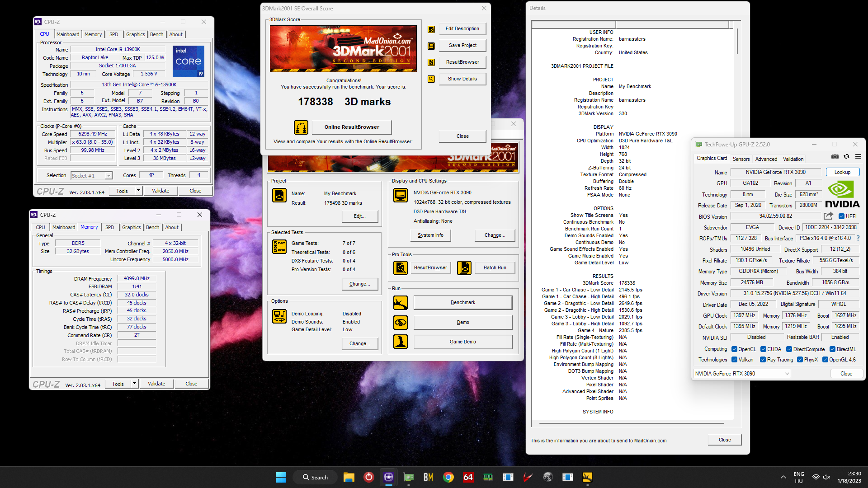The image size is (868, 488).
Task: Click the Lookup button in GPU-Z
Action: pyautogui.click(x=842, y=172)
